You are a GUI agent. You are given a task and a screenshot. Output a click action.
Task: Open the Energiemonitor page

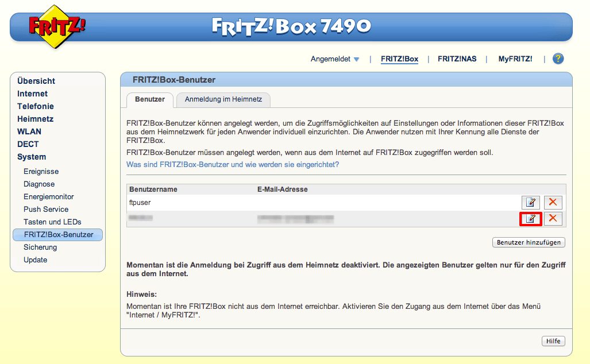pyautogui.click(x=48, y=197)
